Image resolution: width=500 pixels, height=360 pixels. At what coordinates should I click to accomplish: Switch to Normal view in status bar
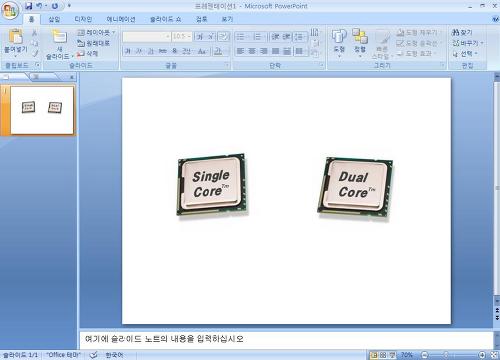click(x=374, y=355)
